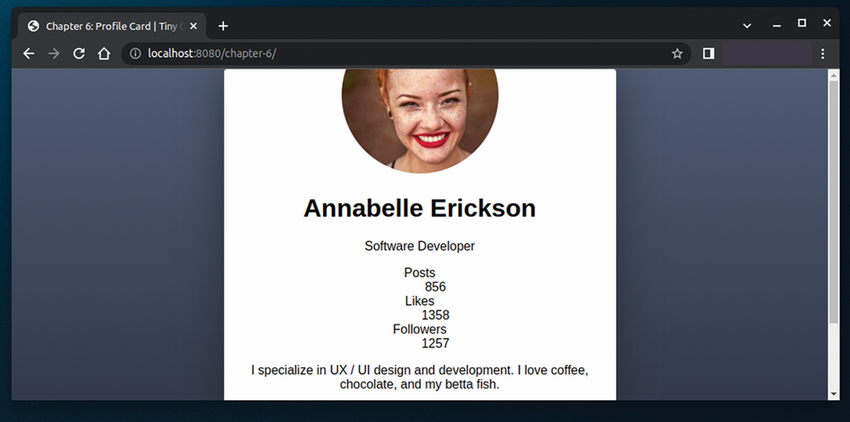
Task: Click the Annabelle Erickson heading
Action: click(x=420, y=208)
